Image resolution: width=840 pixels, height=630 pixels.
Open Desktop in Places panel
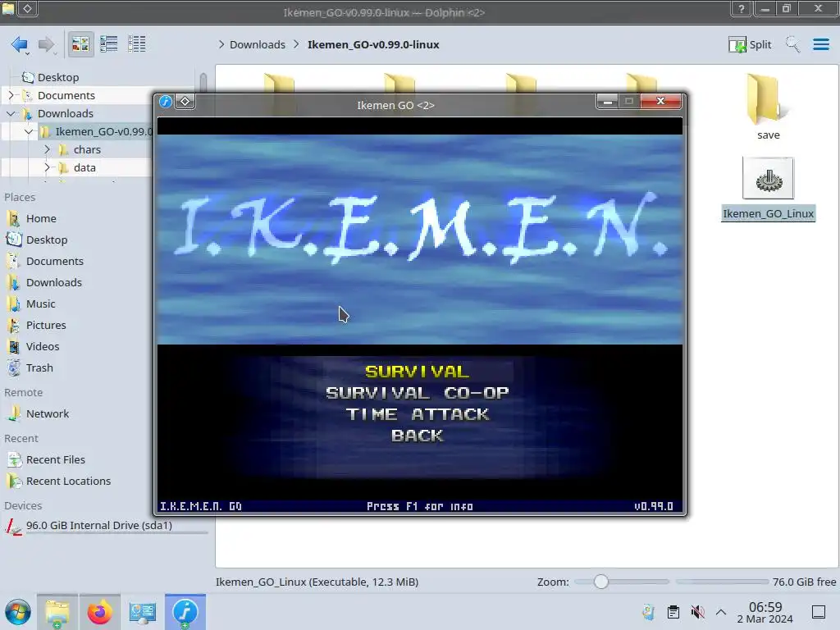pyautogui.click(x=47, y=240)
